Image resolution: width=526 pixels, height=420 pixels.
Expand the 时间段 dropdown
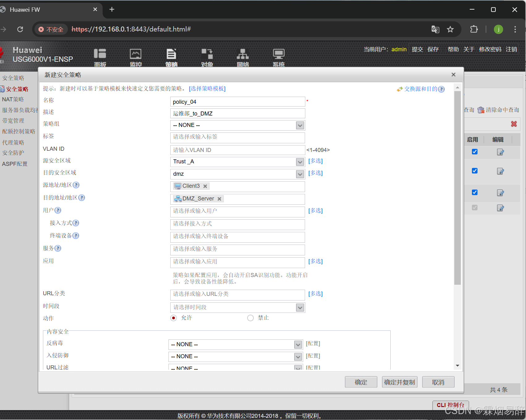(300, 308)
